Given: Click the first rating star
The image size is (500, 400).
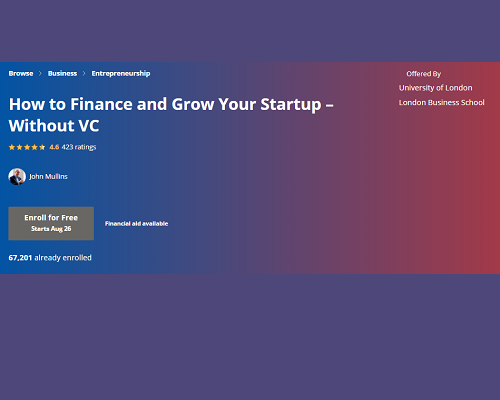Looking at the screenshot, I should click(12, 147).
